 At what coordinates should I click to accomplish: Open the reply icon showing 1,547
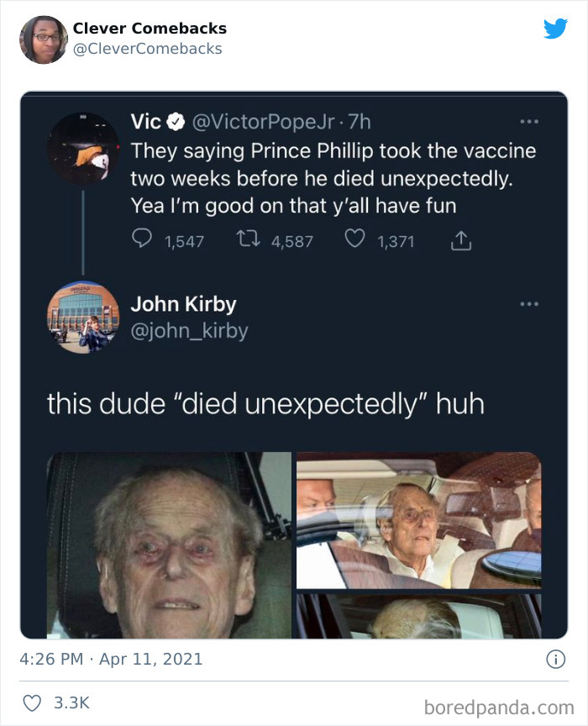(142, 241)
